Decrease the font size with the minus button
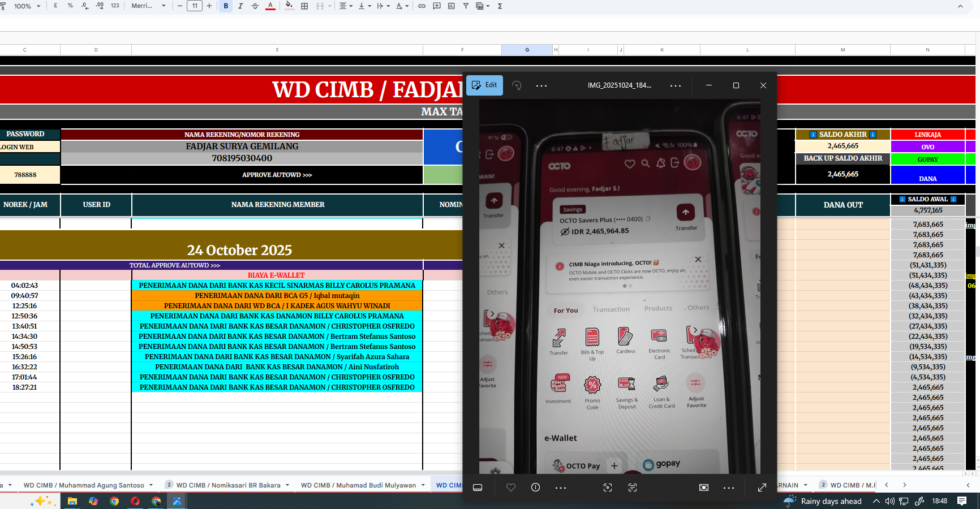 (180, 6)
